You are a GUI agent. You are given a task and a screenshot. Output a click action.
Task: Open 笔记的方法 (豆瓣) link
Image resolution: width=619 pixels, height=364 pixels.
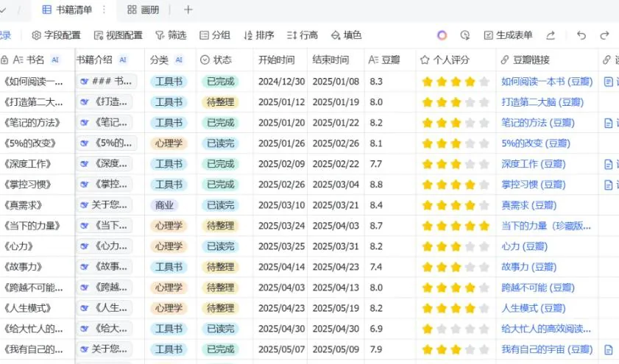[x=538, y=123]
